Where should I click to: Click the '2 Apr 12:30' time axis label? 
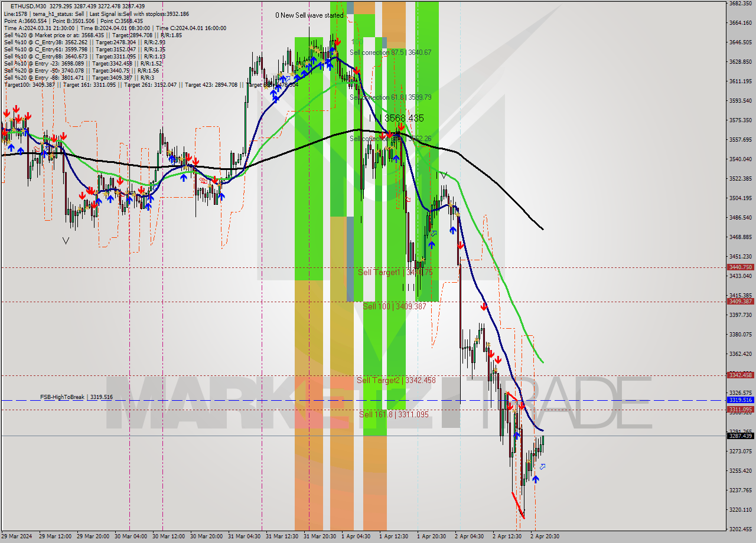(x=507, y=537)
